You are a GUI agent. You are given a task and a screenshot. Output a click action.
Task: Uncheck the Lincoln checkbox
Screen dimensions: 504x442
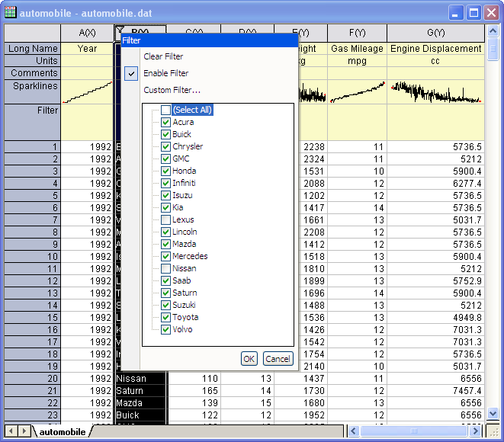click(x=165, y=232)
